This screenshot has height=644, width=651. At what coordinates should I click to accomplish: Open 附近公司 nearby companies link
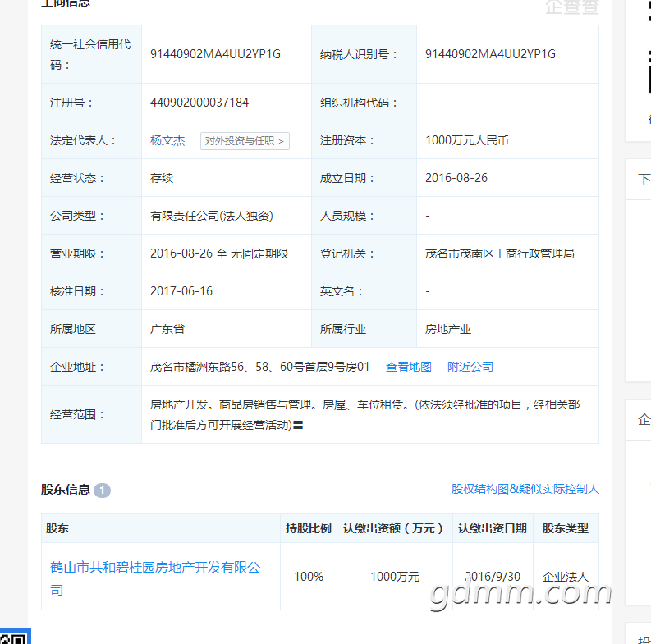click(470, 367)
